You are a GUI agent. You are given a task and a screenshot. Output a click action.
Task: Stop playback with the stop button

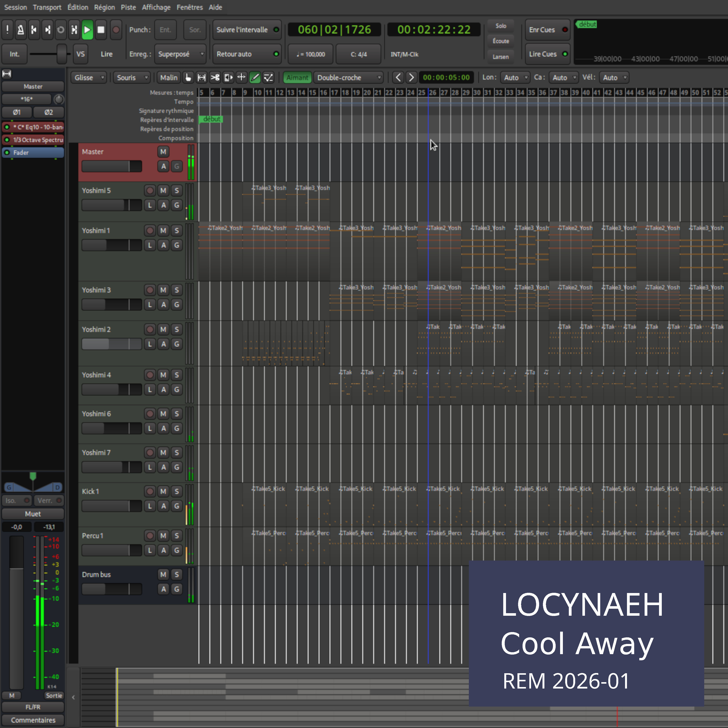[101, 30]
